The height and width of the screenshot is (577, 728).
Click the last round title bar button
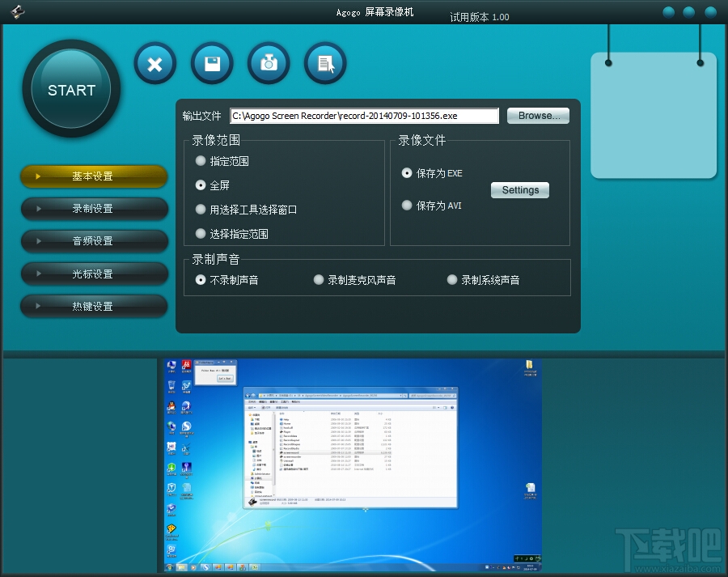point(711,12)
